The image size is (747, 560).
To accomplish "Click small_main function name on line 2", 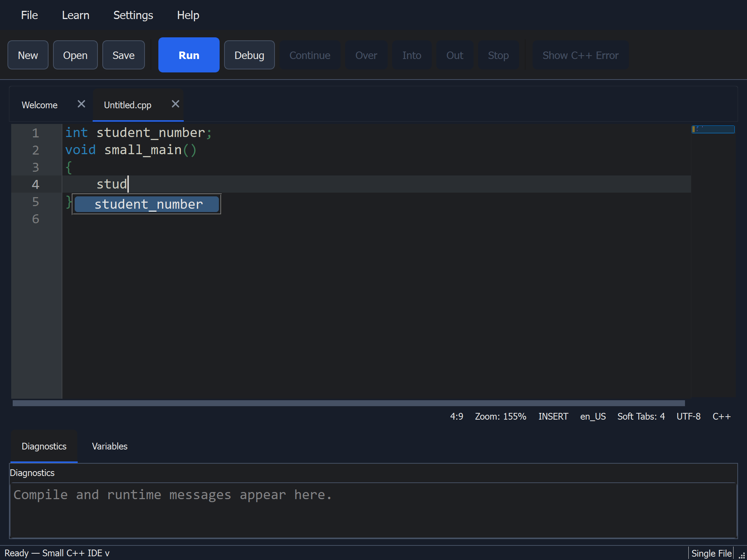I will point(143,150).
